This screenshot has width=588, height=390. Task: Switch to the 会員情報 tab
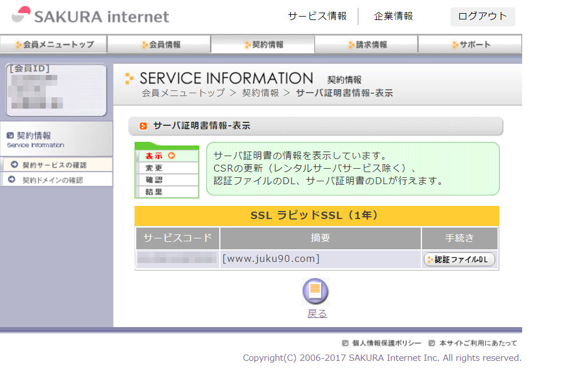pyautogui.click(x=159, y=44)
